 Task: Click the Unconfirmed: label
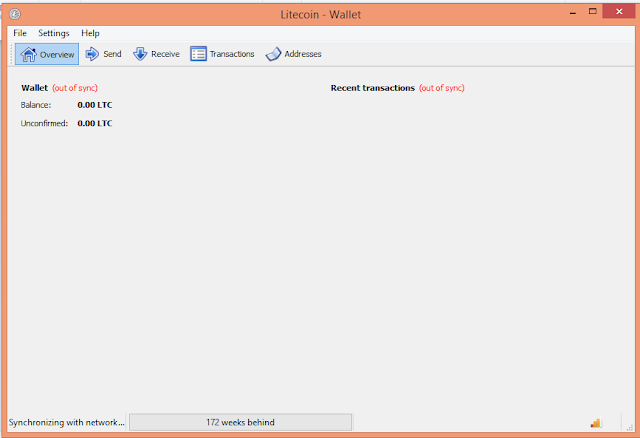coord(44,123)
